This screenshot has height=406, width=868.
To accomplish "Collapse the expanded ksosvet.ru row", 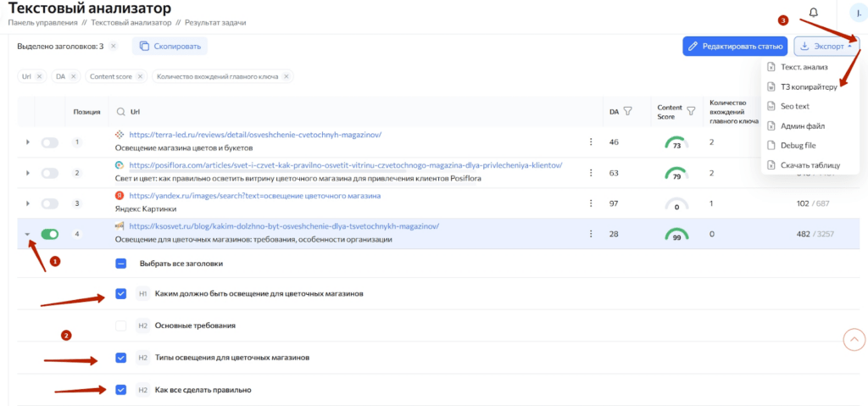I will coord(26,234).
